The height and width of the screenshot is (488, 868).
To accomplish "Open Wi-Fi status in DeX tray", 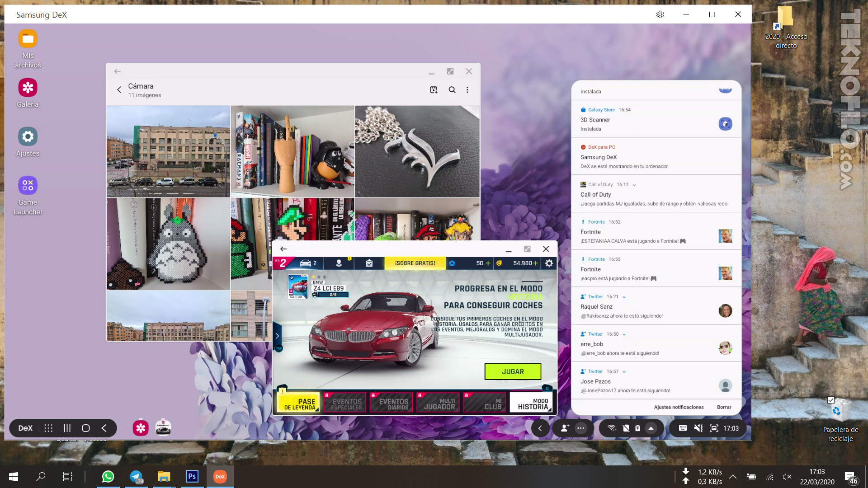I will (x=612, y=428).
